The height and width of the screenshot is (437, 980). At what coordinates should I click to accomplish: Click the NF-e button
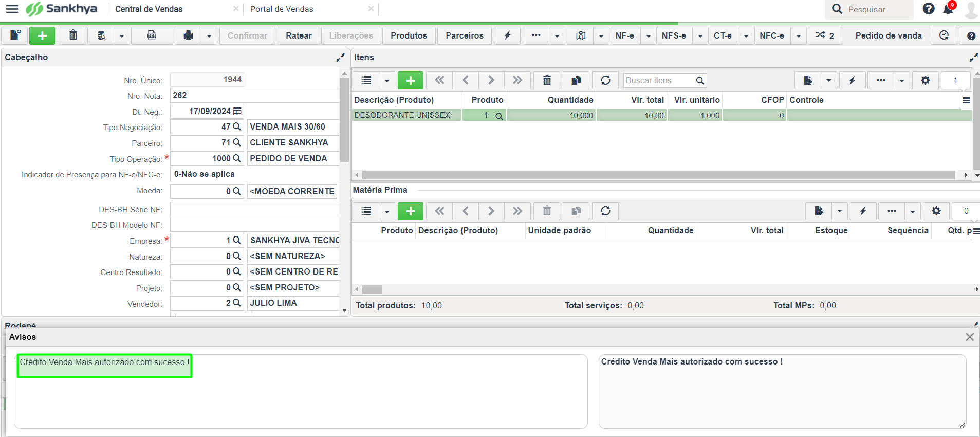(x=624, y=35)
